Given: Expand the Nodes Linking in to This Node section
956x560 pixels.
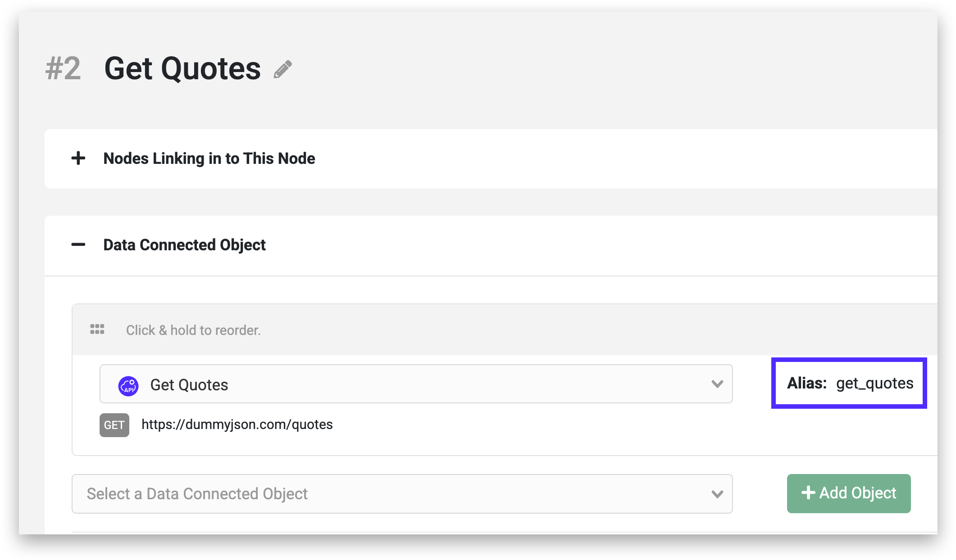Looking at the screenshot, I should pyautogui.click(x=209, y=158).
